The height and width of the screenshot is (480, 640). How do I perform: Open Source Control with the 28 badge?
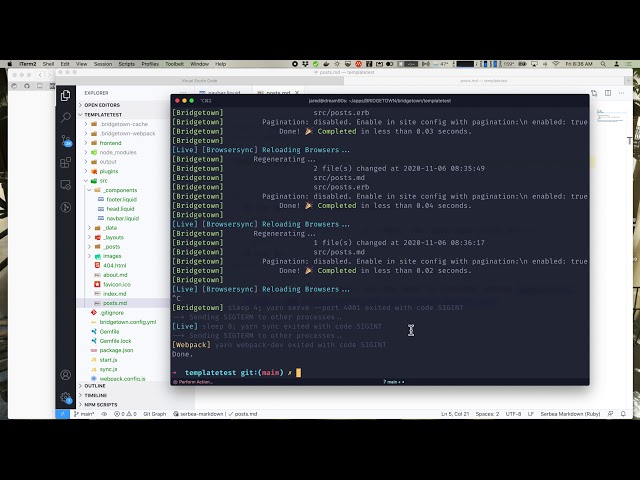[66, 140]
